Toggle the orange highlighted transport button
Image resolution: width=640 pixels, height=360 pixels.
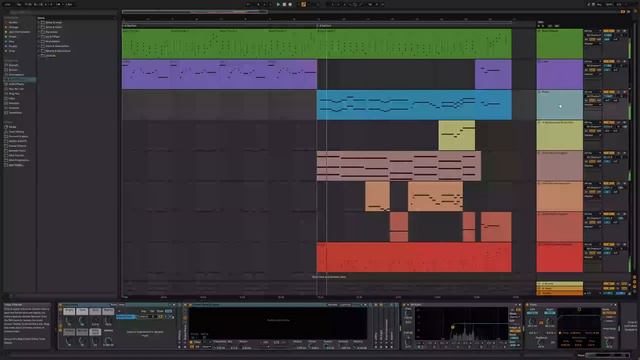click(x=303, y=4)
